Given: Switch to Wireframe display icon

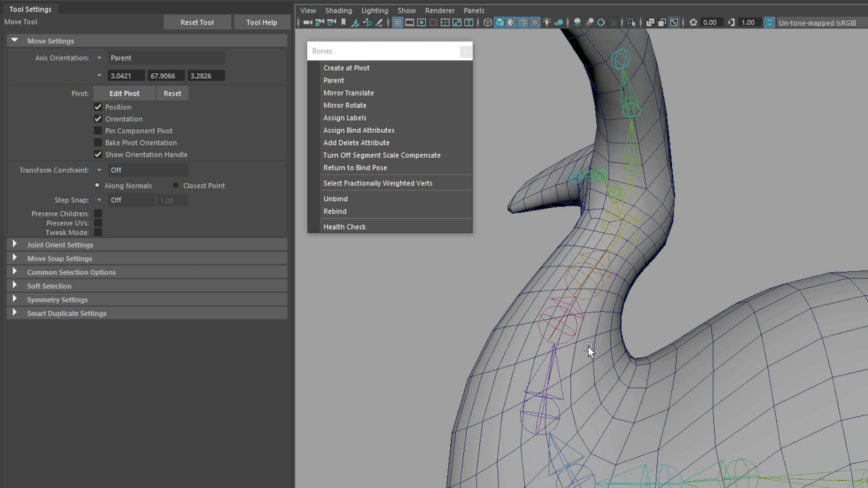Looking at the screenshot, I should [488, 22].
